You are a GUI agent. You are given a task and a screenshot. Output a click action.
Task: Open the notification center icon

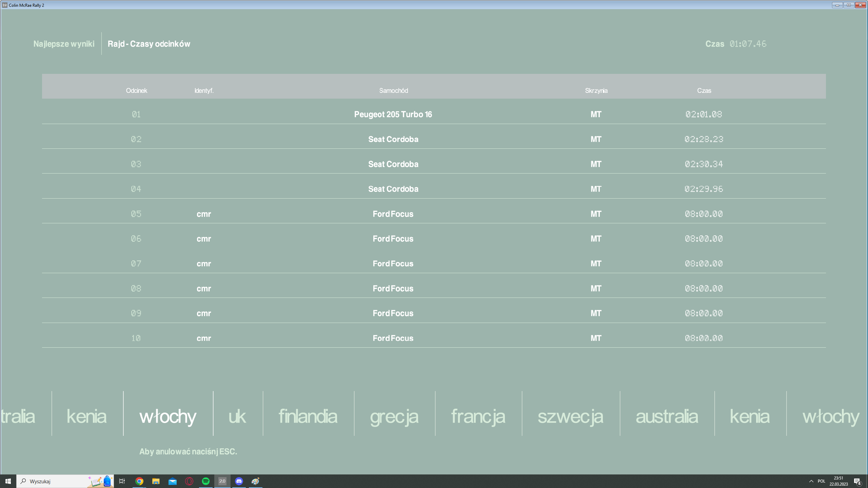857,481
